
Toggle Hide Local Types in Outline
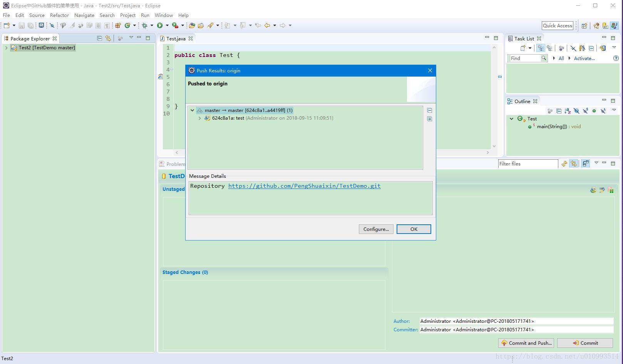pyautogui.click(x=603, y=111)
